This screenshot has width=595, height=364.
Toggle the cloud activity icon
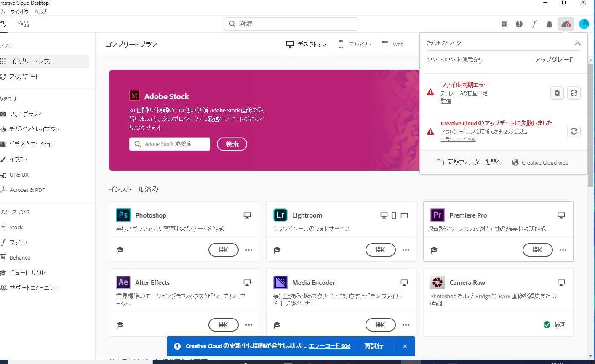point(566,24)
